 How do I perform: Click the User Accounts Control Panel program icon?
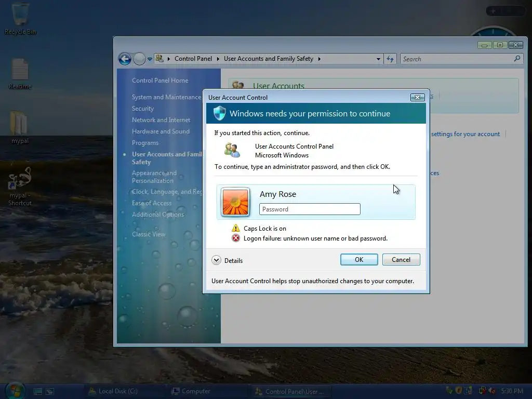[x=232, y=150]
